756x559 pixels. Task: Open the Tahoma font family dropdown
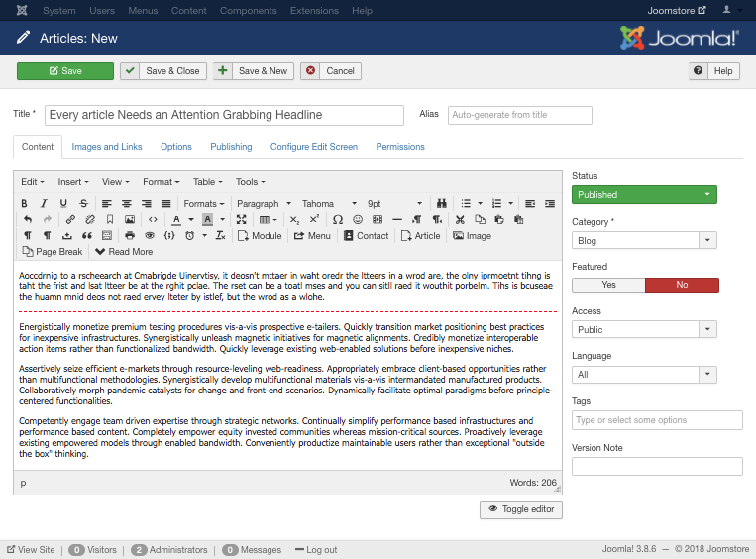click(x=324, y=203)
